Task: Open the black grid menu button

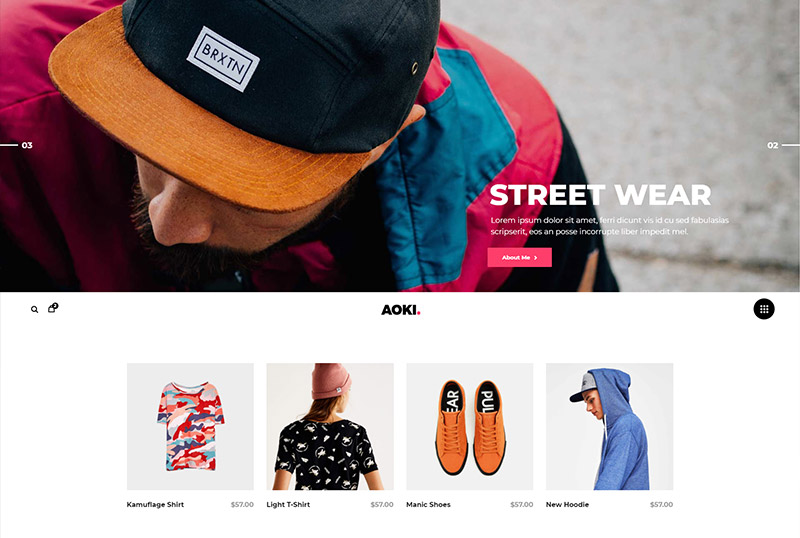Action: [764, 309]
